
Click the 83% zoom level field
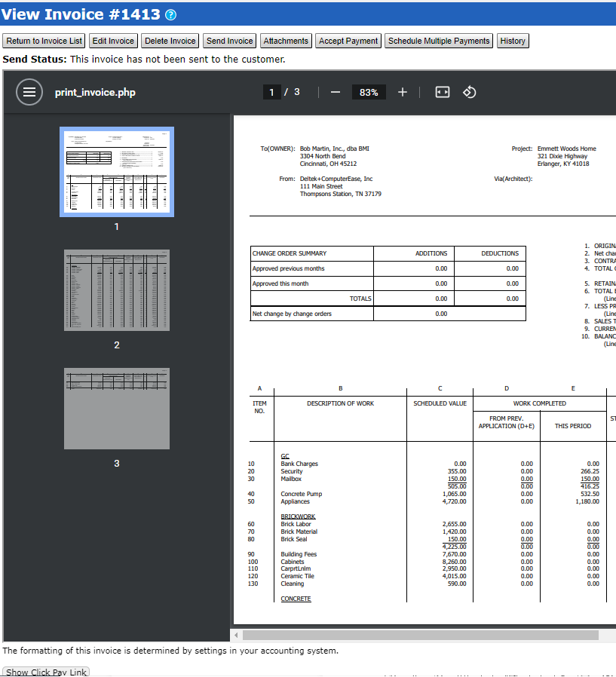369,92
